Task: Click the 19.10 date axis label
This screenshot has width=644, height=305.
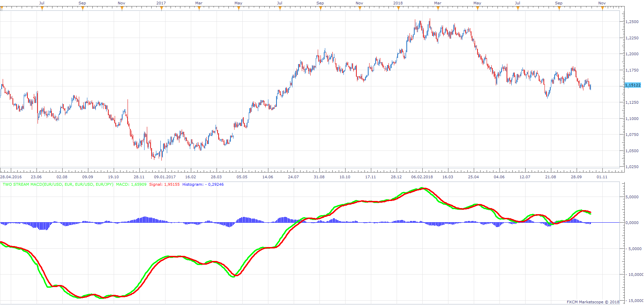Action: (113, 177)
